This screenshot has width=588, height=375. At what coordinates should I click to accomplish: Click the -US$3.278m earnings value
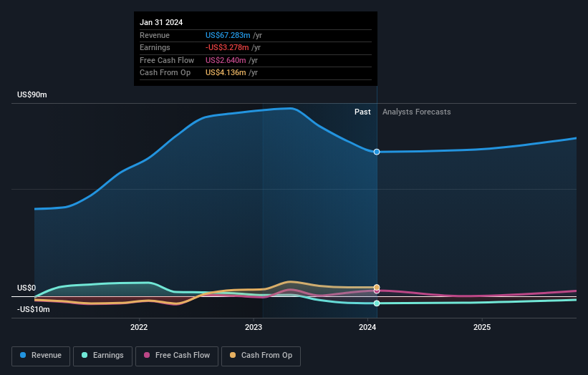227,47
